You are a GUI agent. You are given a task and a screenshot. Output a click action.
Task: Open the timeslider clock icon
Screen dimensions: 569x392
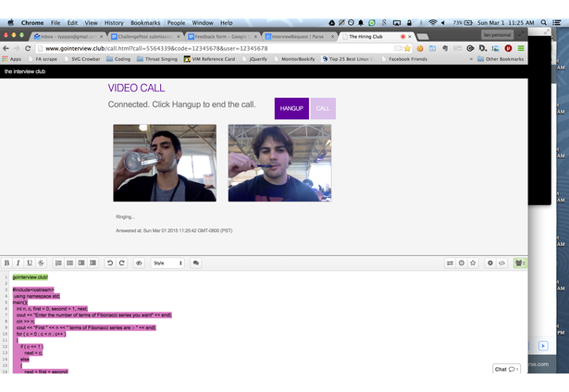tap(462, 263)
